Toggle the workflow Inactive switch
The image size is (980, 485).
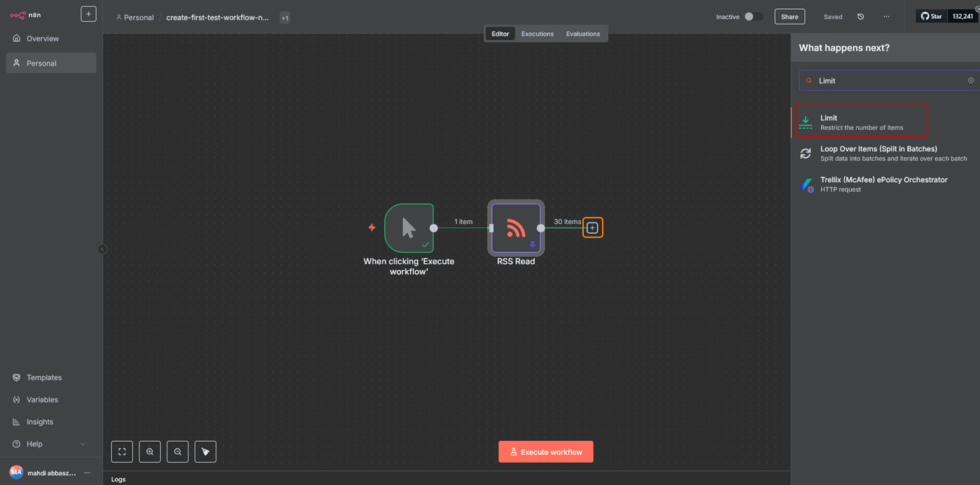tap(752, 17)
